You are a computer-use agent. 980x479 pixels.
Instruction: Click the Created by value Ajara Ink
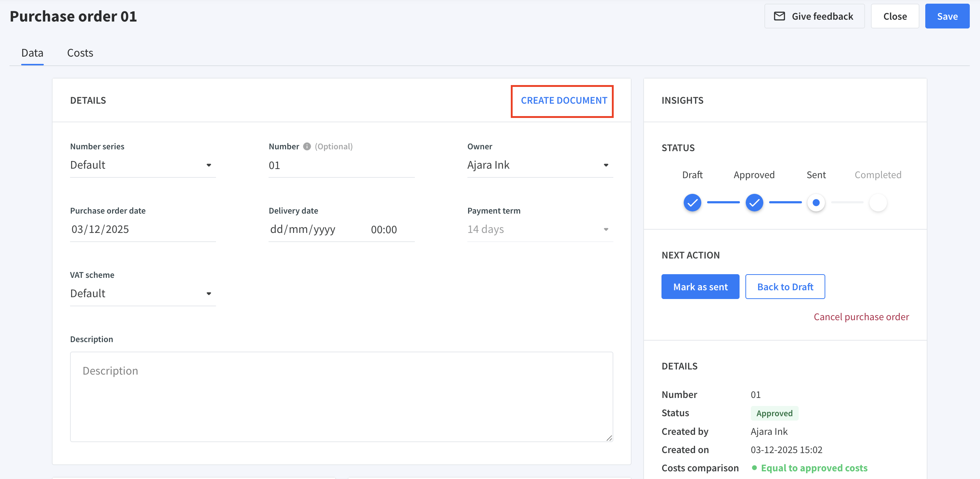click(768, 432)
